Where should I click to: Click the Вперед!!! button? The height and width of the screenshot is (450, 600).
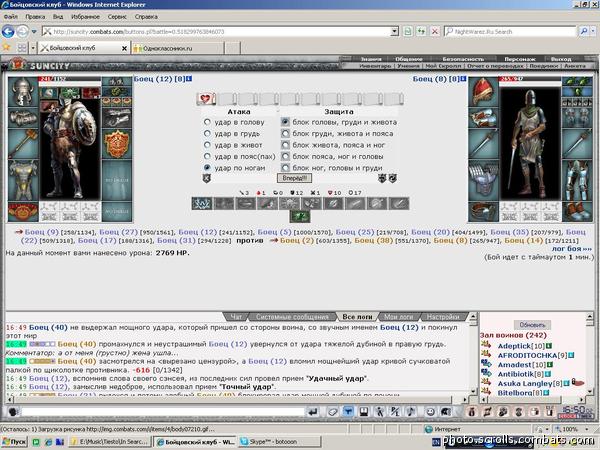tap(294, 178)
